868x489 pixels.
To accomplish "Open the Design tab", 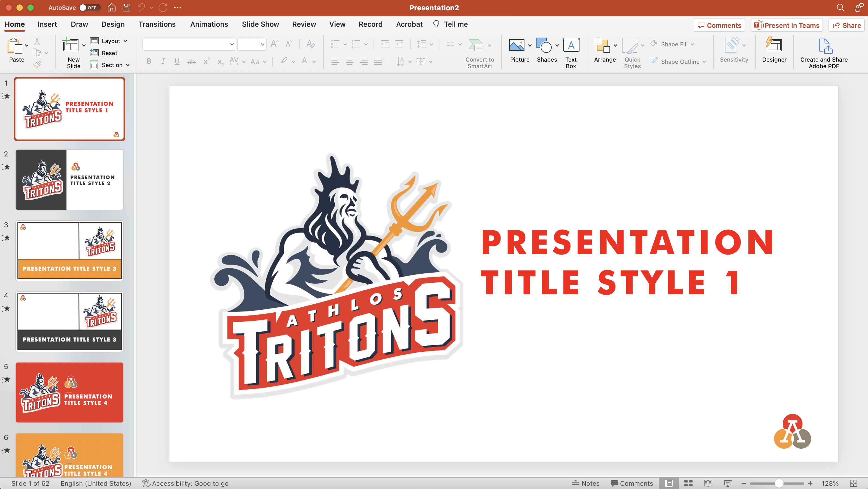I will click(113, 24).
